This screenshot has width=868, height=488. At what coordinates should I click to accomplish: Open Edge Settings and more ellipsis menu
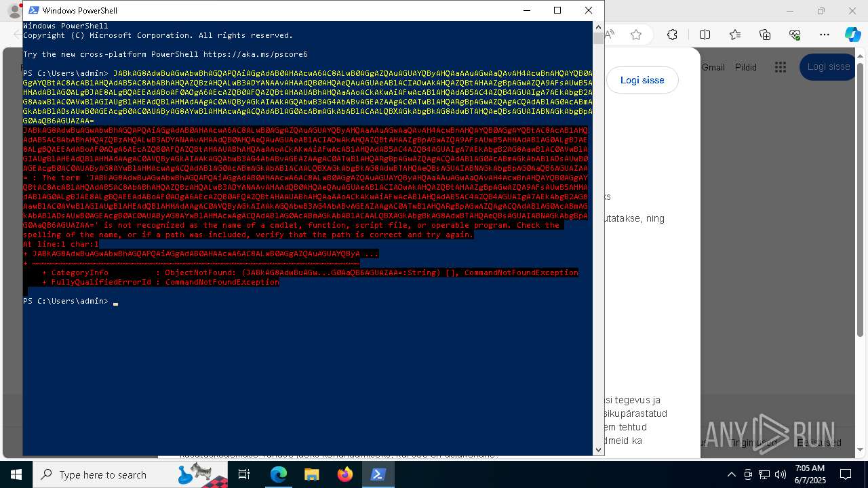click(825, 35)
